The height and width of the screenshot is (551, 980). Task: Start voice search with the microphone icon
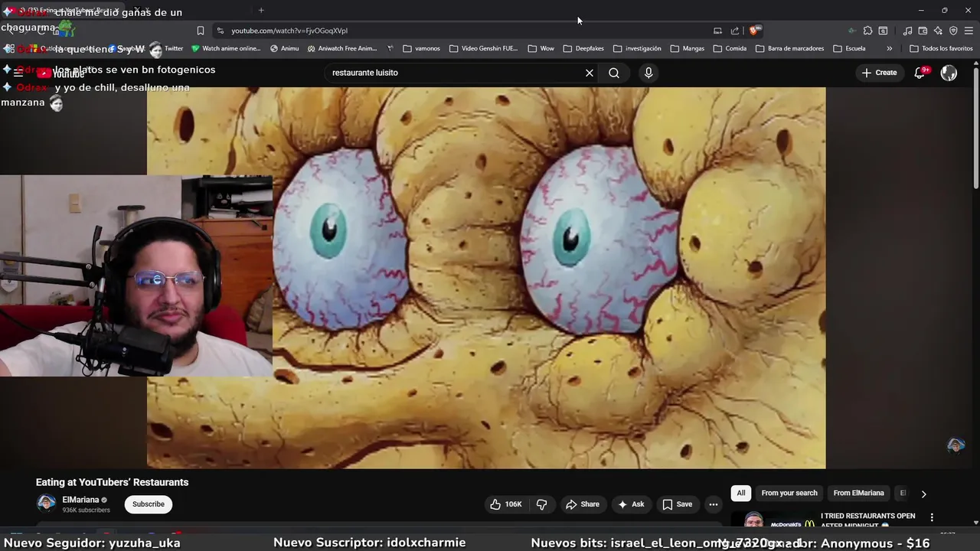pyautogui.click(x=648, y=73)
